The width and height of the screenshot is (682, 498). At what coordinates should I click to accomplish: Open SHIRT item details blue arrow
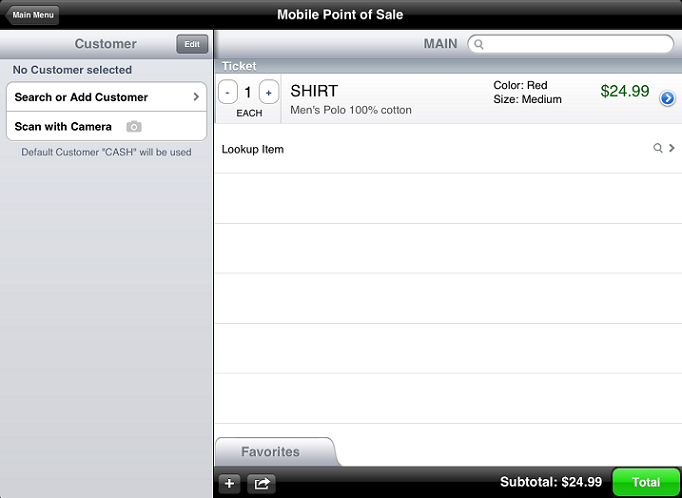coord(668,98)
